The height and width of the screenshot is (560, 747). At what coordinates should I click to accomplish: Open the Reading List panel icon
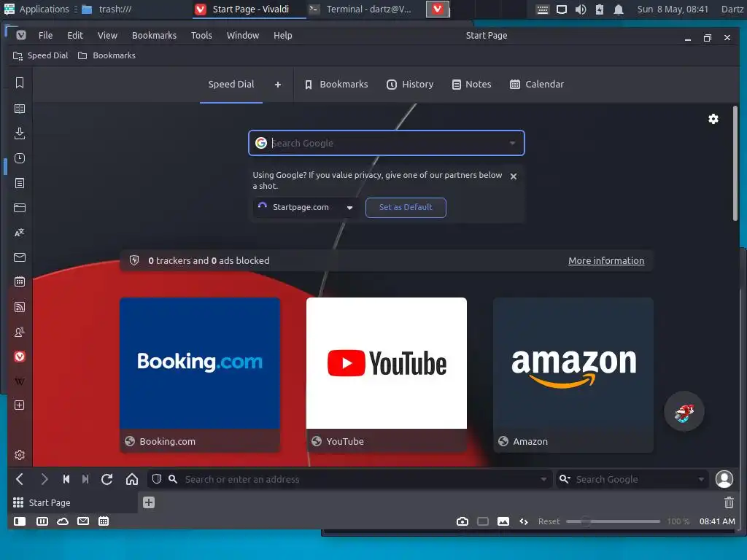click(x=20, y=109)
